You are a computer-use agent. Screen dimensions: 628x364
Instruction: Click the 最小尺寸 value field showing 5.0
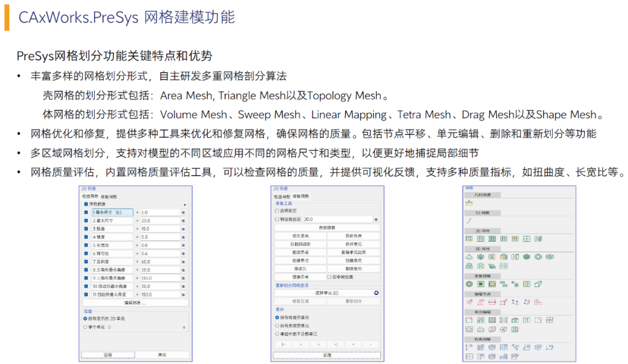tap(160, 213)
